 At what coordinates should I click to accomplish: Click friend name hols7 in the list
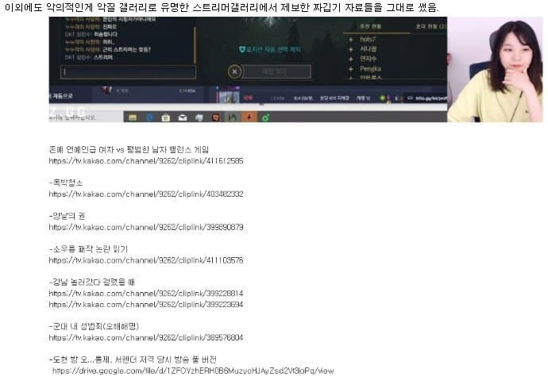368,40
